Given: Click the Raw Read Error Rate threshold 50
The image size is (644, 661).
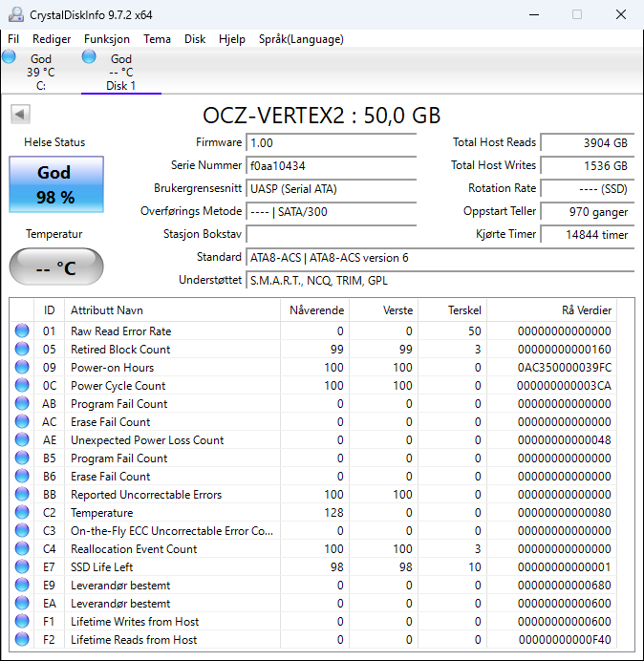Looking at the screenshot, I should pos(475,331).
